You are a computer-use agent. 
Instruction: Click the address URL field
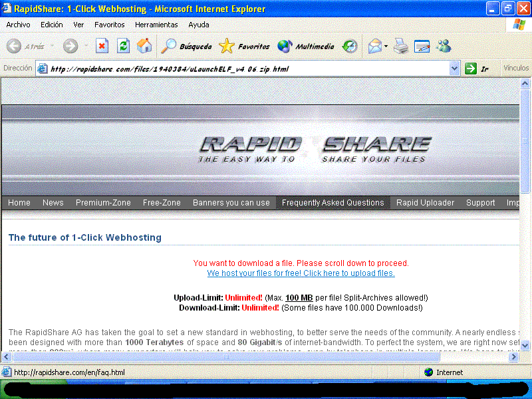click(248, 69)
